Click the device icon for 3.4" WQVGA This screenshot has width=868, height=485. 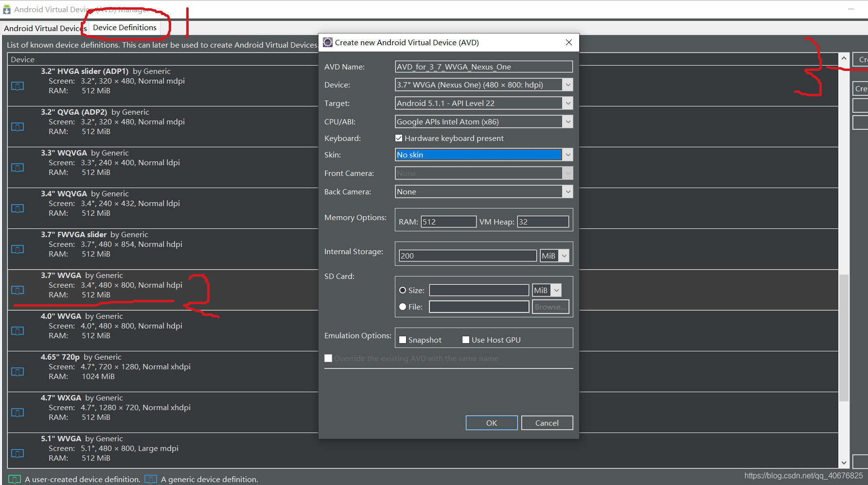point(18,208)
